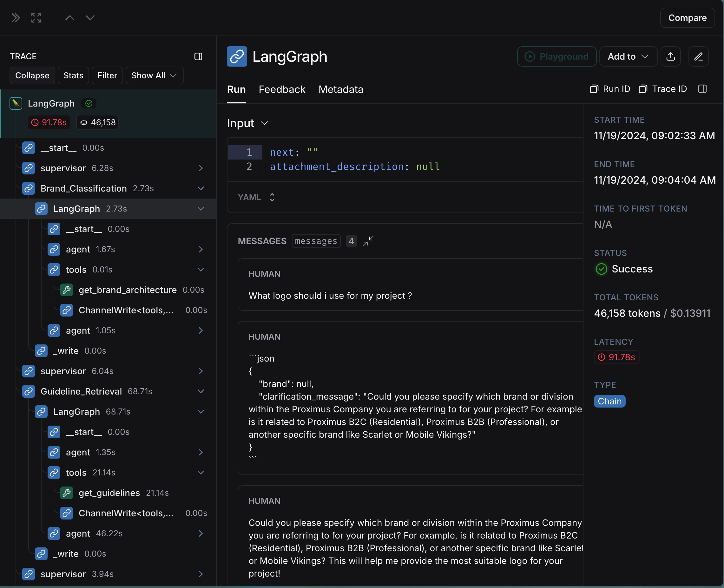Collapse the Guideline_Retrieval row
Image resolution: width=724 pixels, height=588 pixels.
(x=201, y=392)
